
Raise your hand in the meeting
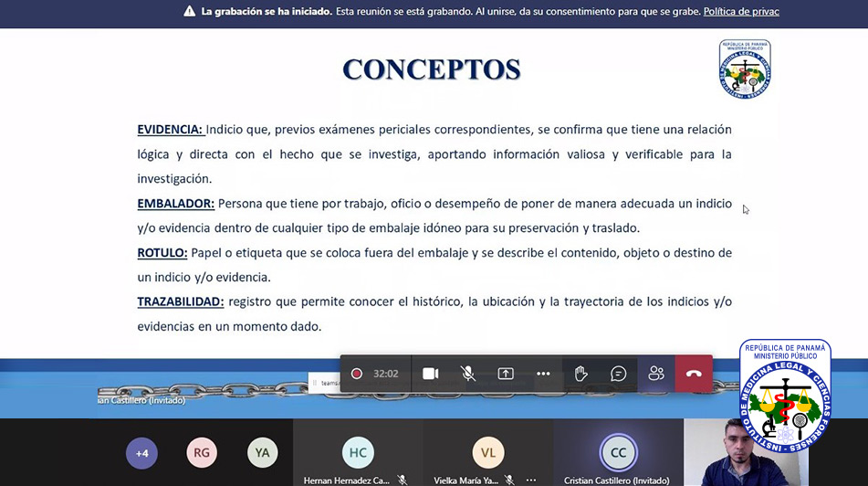point(580,374)
